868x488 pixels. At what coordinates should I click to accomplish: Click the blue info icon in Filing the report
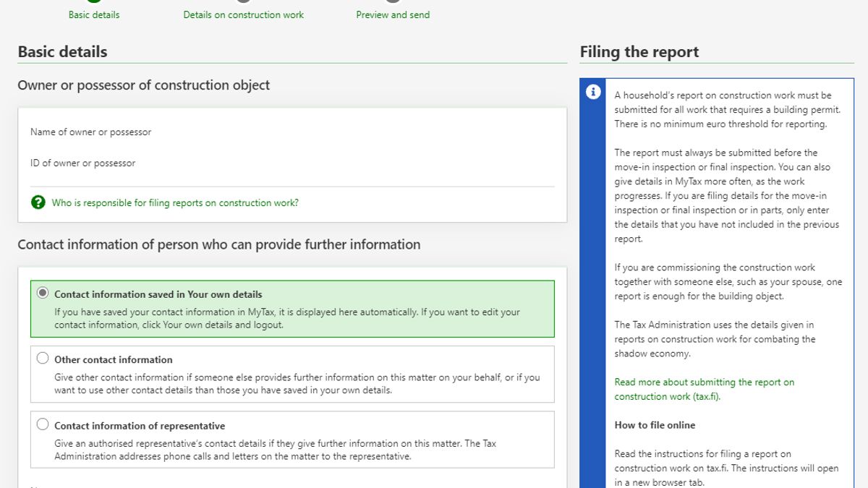point(592,92)
